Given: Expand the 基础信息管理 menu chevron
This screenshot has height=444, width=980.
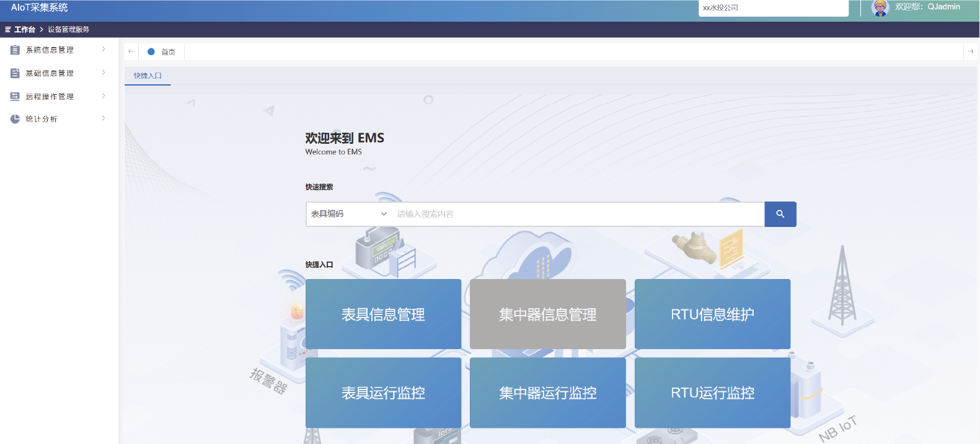Looking at the screenshot, I should click(104, 73).
